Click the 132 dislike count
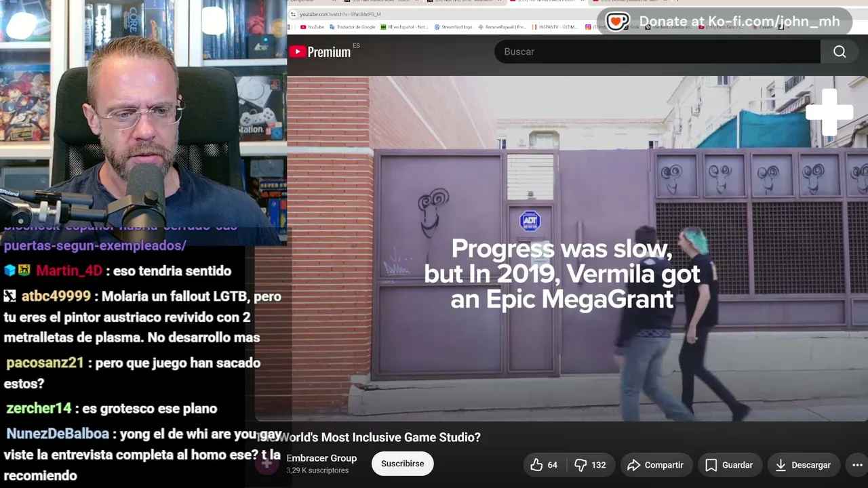Viewport: 868px width, 488px height. [599, 465]
